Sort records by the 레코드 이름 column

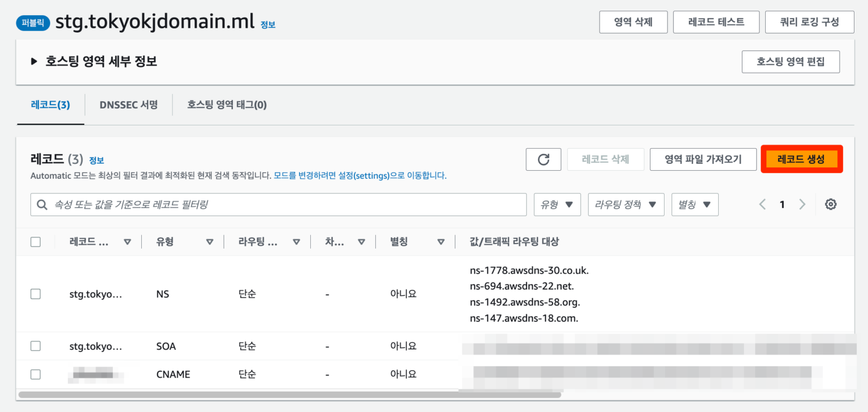128,241
